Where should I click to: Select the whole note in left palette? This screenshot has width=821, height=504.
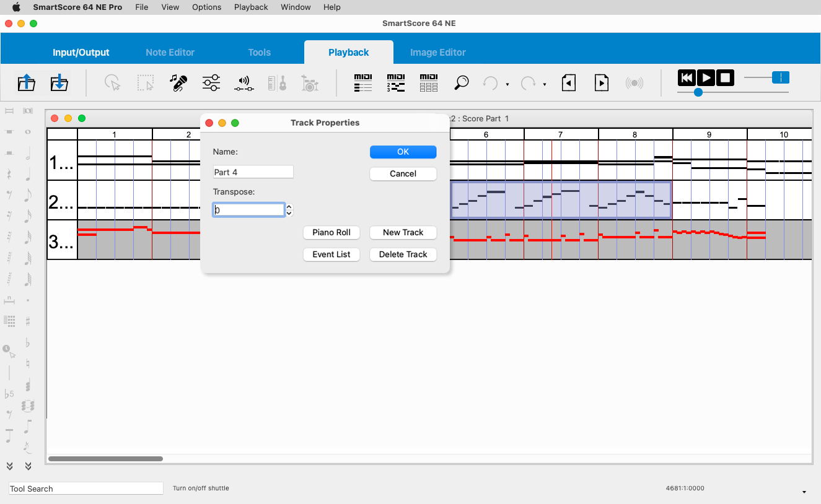pyautogui.click(x=28, y=132)
